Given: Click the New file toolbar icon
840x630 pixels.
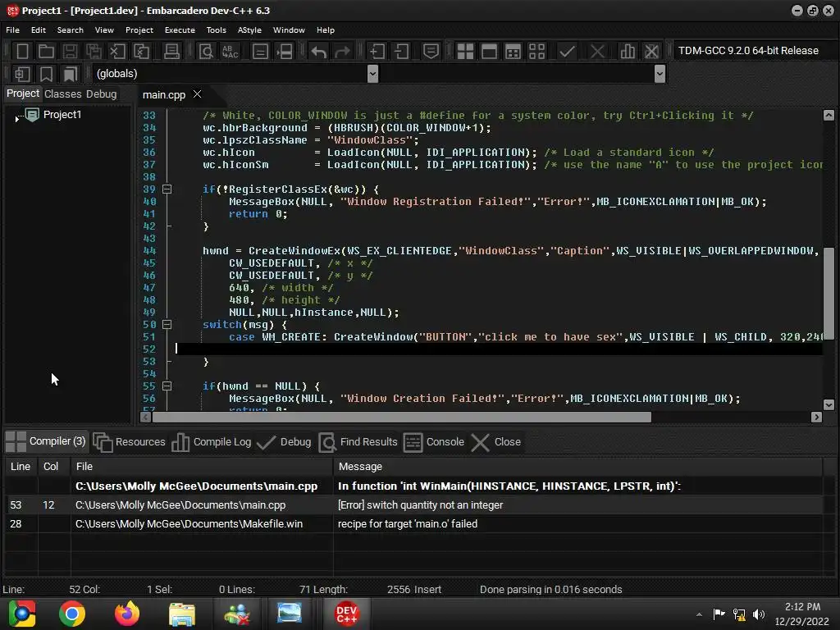Looking at the screenshot, I should [22, 52].
